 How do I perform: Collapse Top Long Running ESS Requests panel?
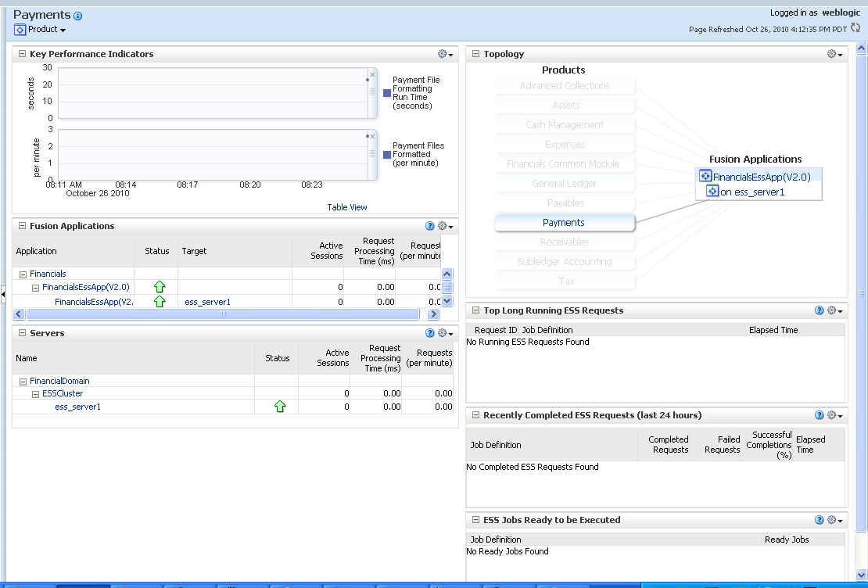point(475,310)
